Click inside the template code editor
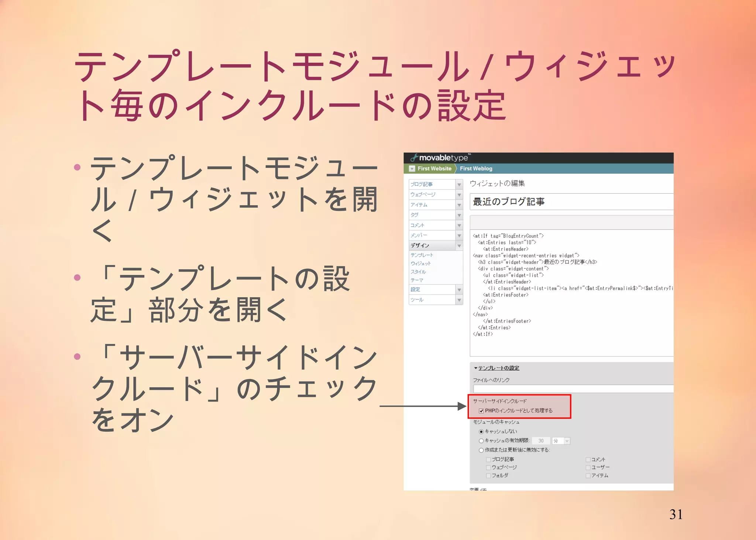Screen dimensions: 756x540 tap(571, 293)
